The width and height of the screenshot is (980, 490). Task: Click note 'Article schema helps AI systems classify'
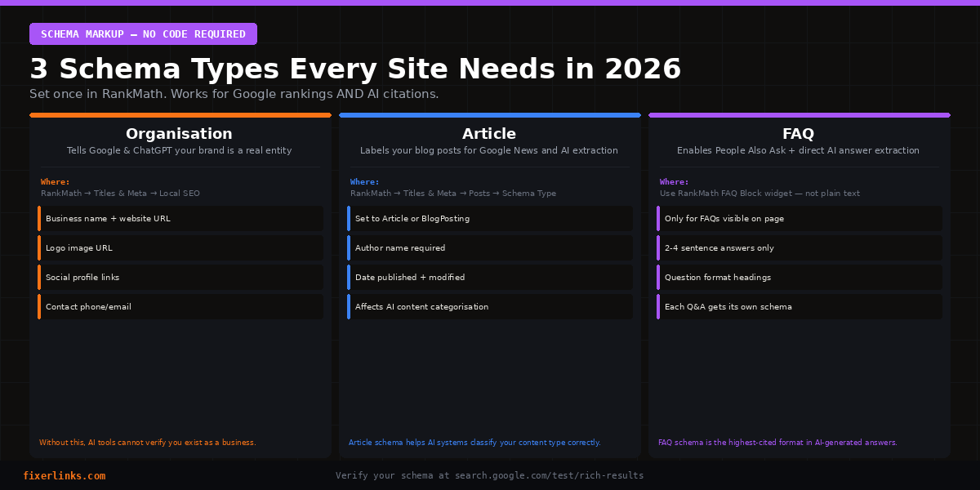pos(474,443)
